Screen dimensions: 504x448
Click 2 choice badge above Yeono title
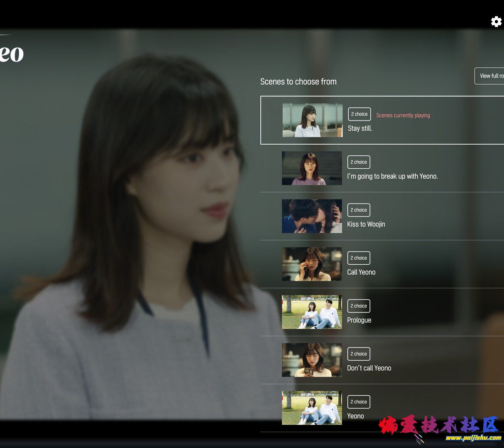click(358, 402)
